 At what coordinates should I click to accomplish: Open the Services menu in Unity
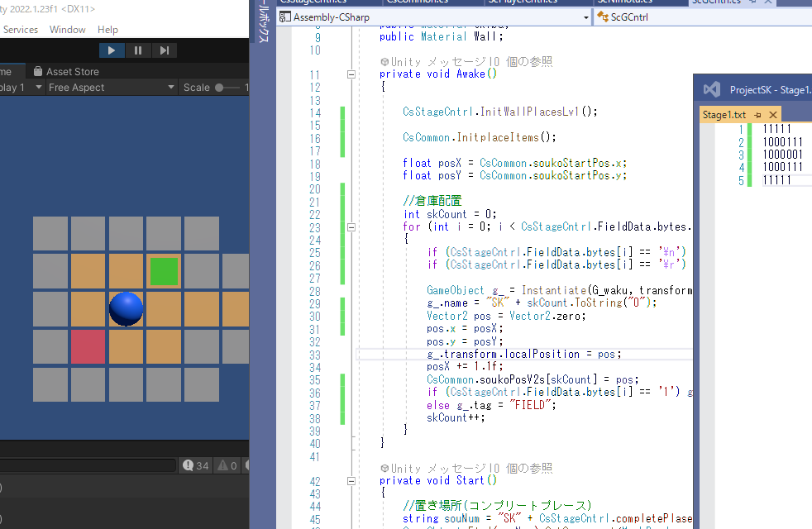coord(20,30)
